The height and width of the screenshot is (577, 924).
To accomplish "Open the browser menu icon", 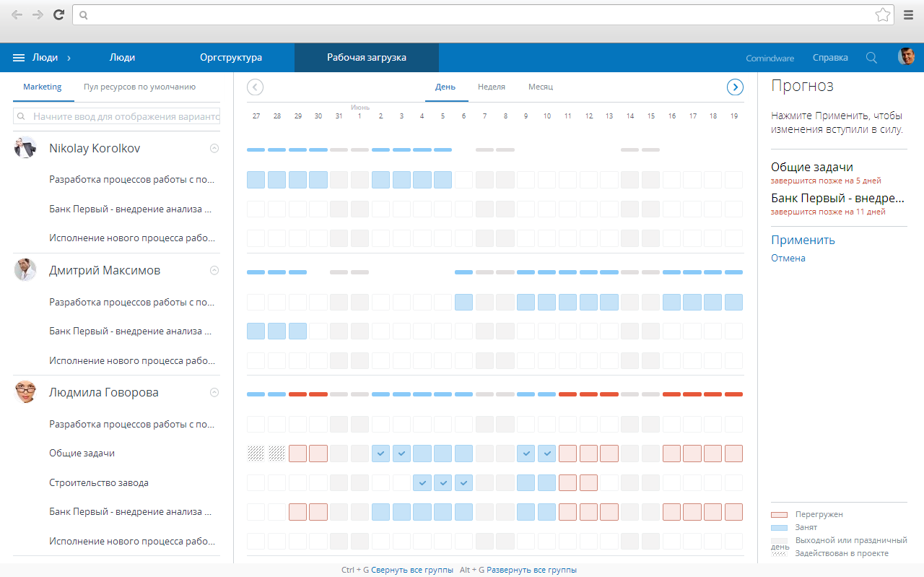I will click(909, 14).
